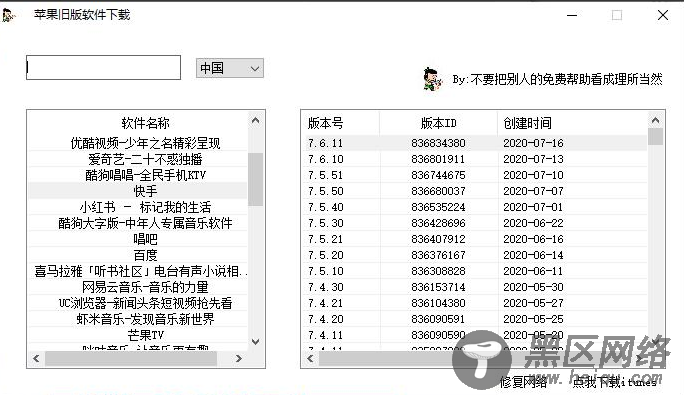Click creation date 2020-07-07

533,191
